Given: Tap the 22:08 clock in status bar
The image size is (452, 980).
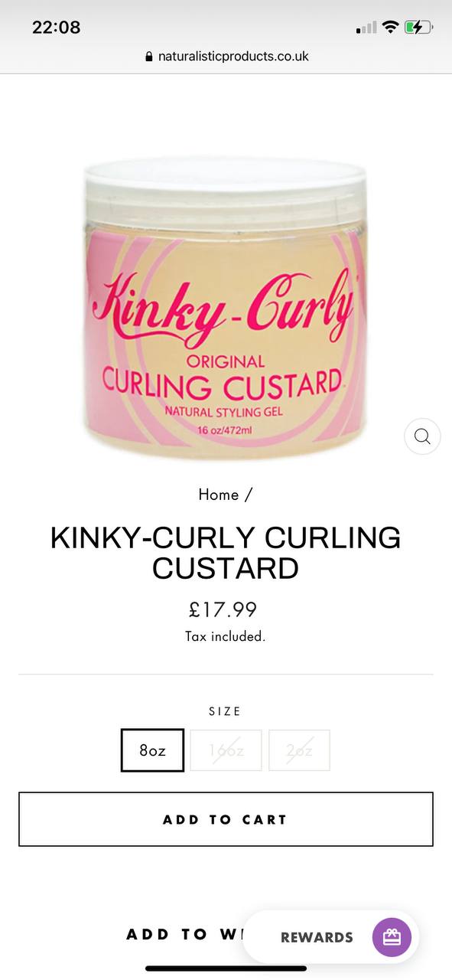Looking at the screenshot, I should [56, 28].
